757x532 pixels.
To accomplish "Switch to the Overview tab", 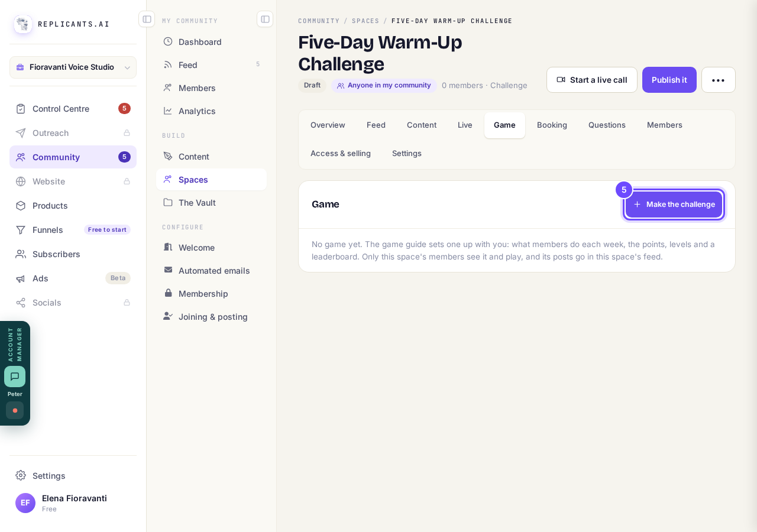I will [x=328, y=125].
